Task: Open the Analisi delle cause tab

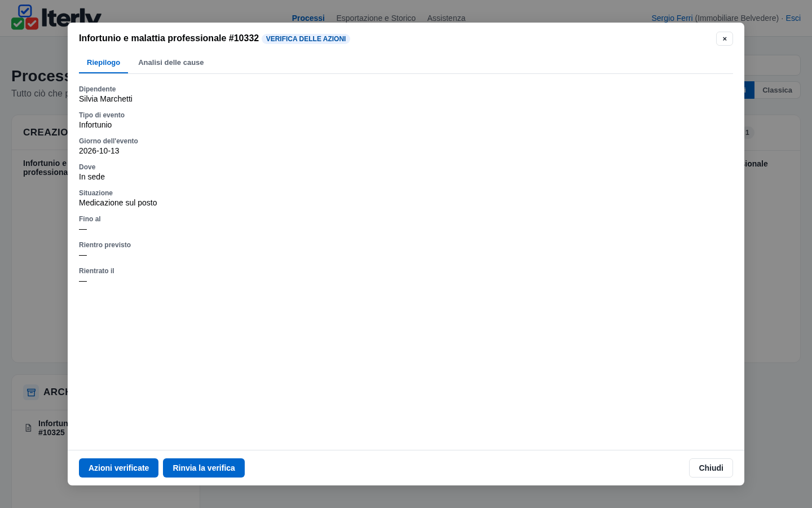Action: (171, 63)
